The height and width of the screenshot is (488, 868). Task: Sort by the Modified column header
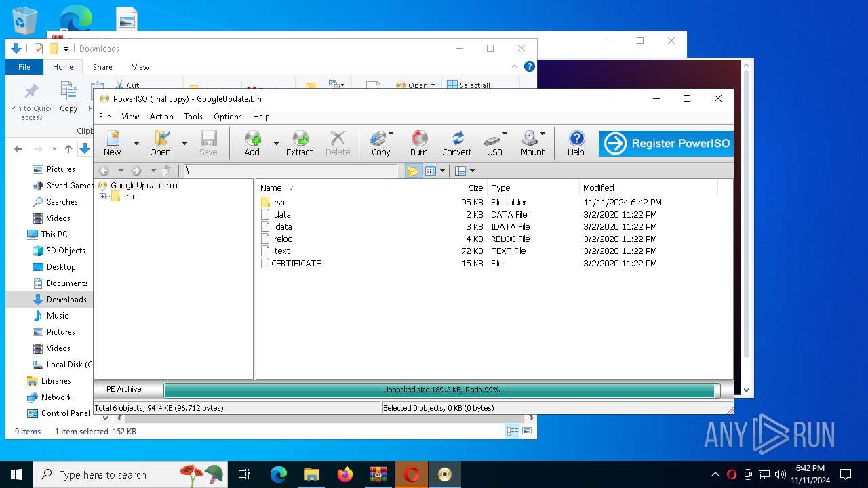[x=650, y=188]
